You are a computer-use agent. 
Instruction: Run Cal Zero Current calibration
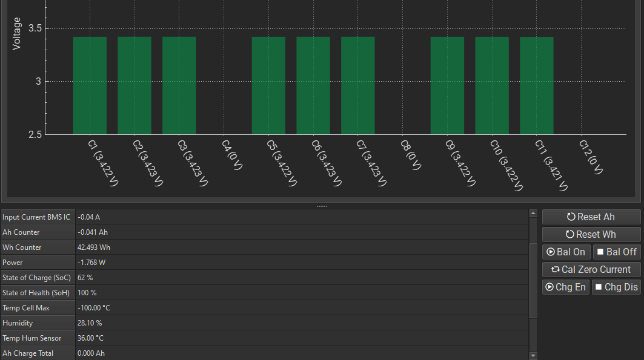pos(591,270)
